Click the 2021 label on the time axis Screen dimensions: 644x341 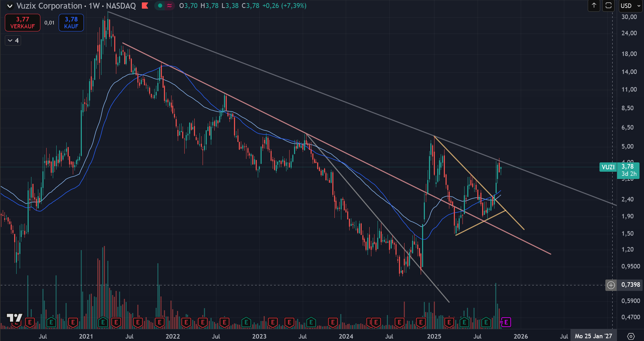86,337
